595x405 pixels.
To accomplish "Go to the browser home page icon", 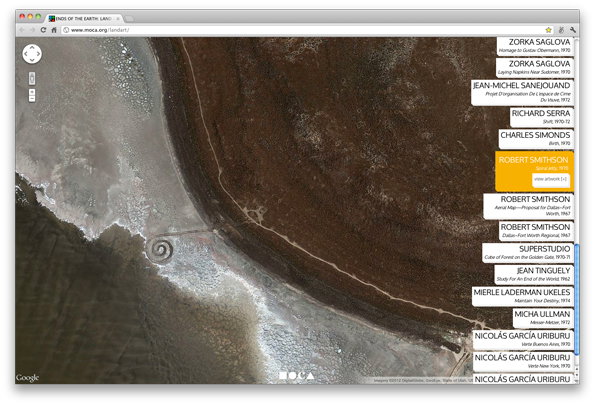I will pyautogui.click(x=54, y=30).
